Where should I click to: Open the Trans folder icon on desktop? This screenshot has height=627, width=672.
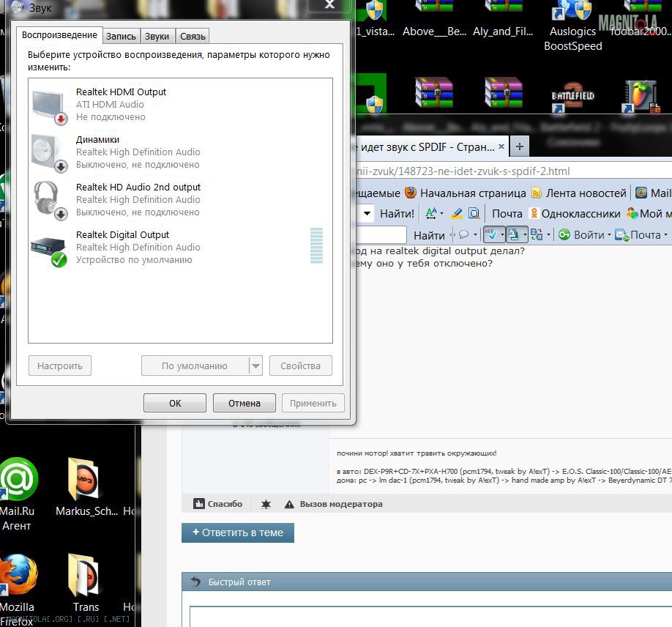click(85, 583)
